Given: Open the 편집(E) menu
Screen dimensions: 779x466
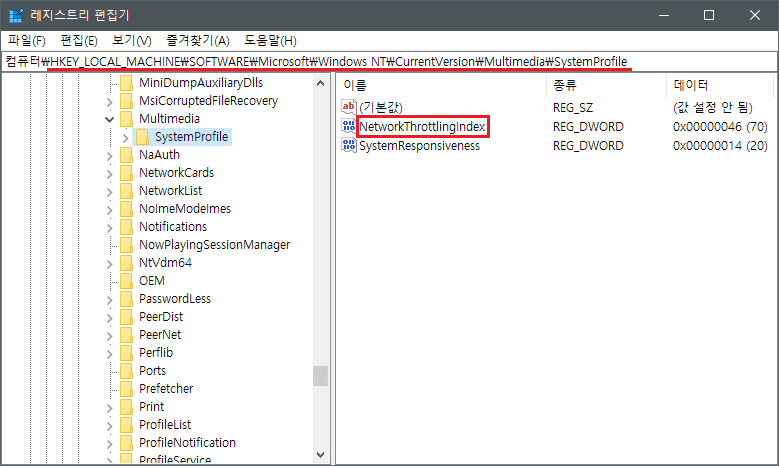Looking at the screenshot, I should click(79, 41).
